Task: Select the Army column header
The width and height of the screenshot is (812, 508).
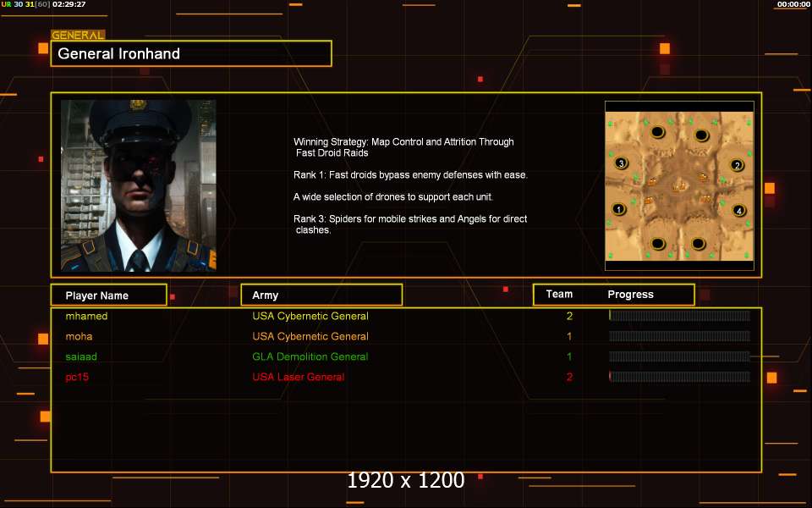Action: point(321,295)
